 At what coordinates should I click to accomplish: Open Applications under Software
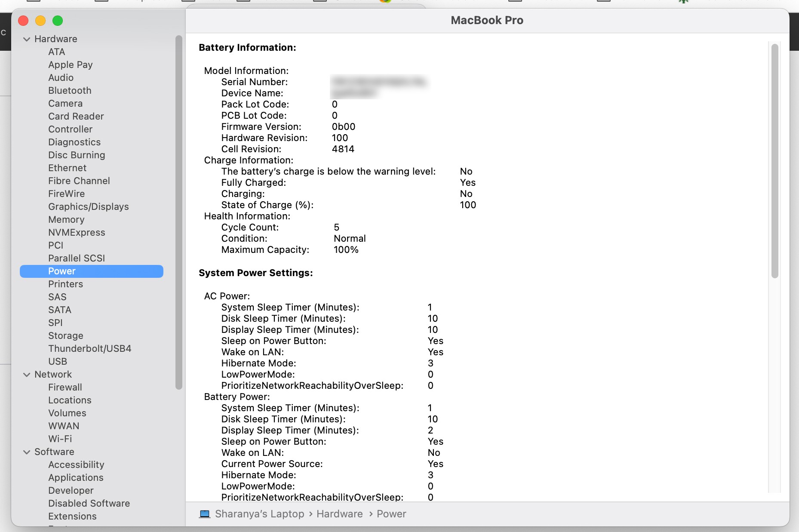coord(76,478)
